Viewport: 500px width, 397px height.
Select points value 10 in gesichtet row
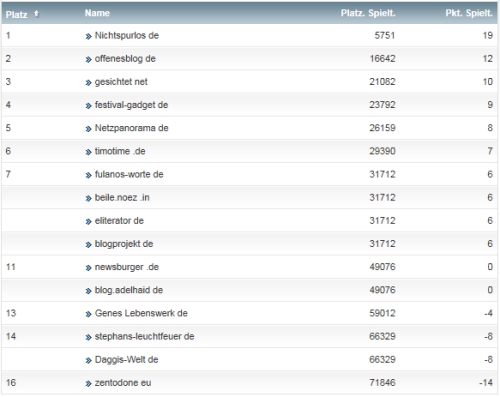(488, 82)
